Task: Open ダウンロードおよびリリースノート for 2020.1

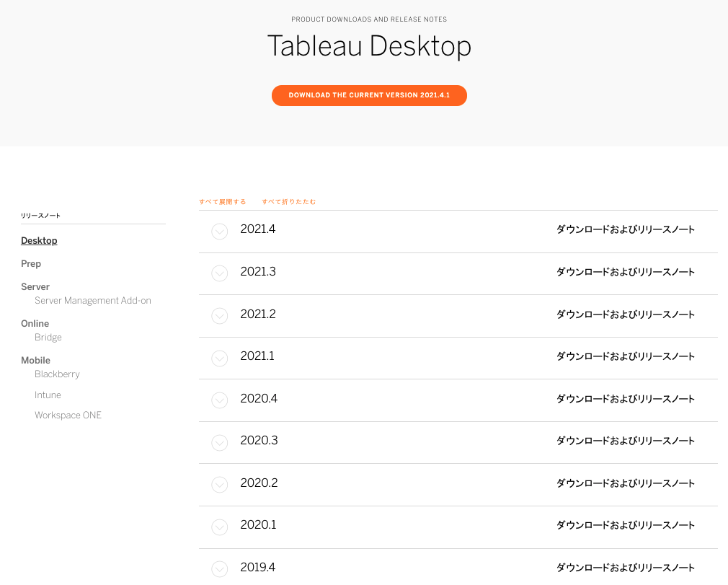Action: tap(626, 525)
